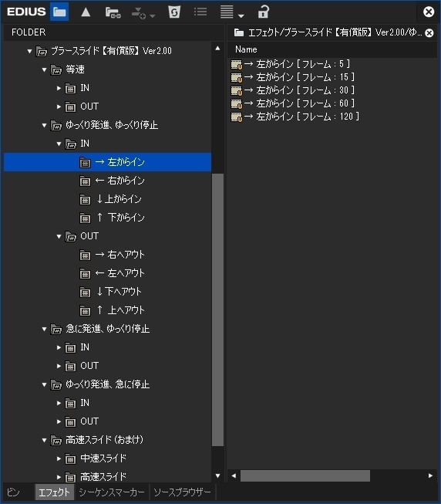Click the folder link icon in toolbar
Viewport: 441px width, 504px height.
click(113, 12)
